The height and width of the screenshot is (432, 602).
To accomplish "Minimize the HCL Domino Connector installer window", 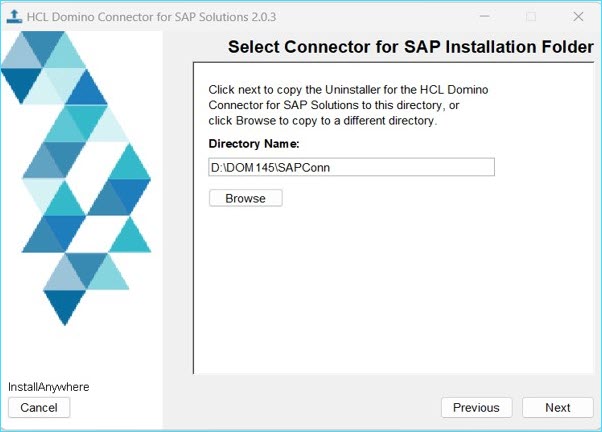I will [x=484, y=16].
